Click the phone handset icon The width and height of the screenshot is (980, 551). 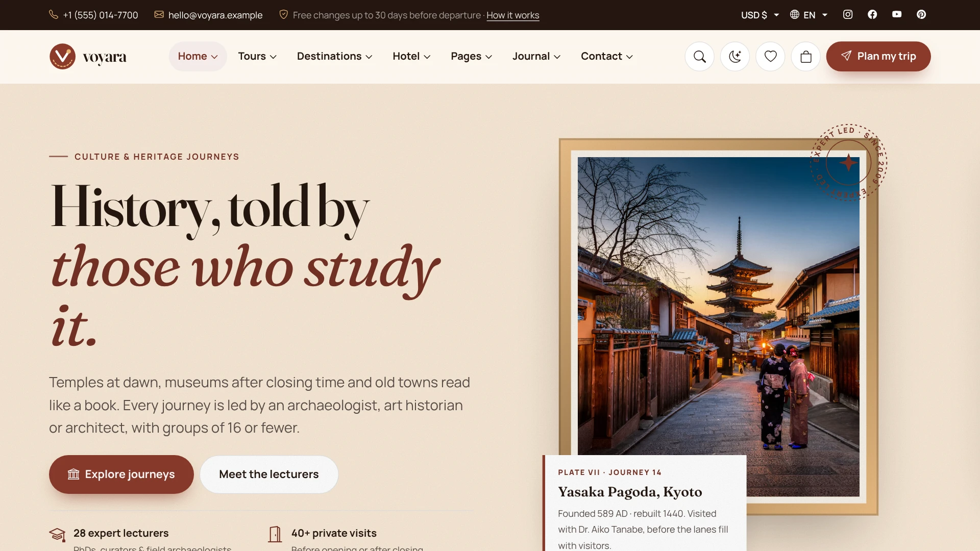(x=54, y=14)
